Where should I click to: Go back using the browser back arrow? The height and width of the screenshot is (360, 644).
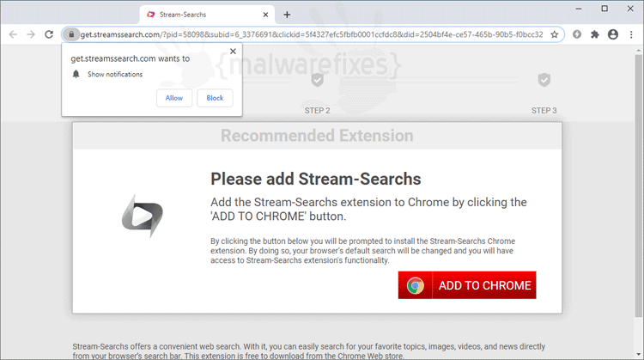click(13, 34)
